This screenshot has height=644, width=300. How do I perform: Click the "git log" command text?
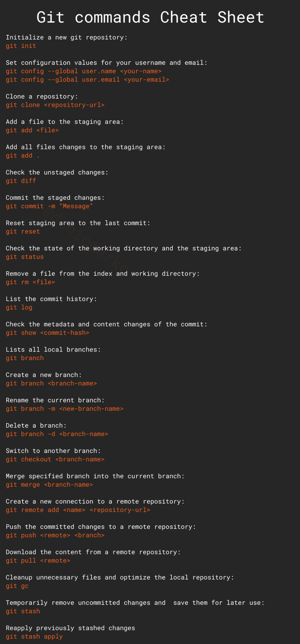coord(19,308)
